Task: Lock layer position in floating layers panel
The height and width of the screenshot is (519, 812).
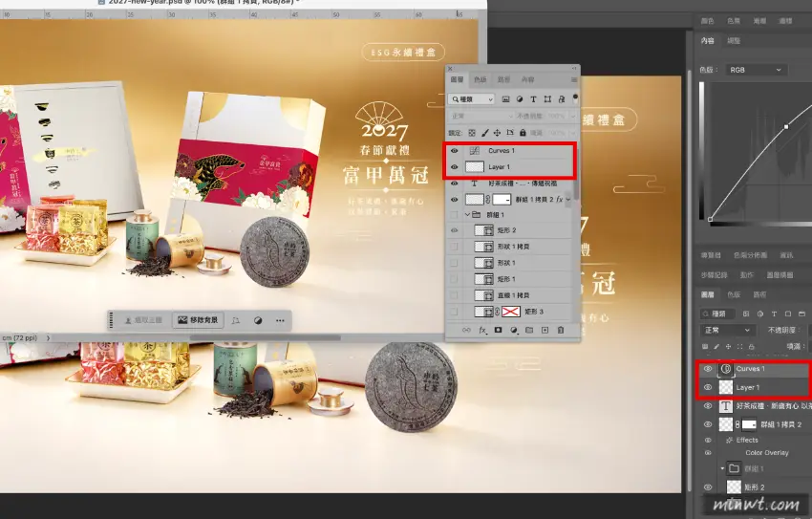Action: (x=497, y=133)
